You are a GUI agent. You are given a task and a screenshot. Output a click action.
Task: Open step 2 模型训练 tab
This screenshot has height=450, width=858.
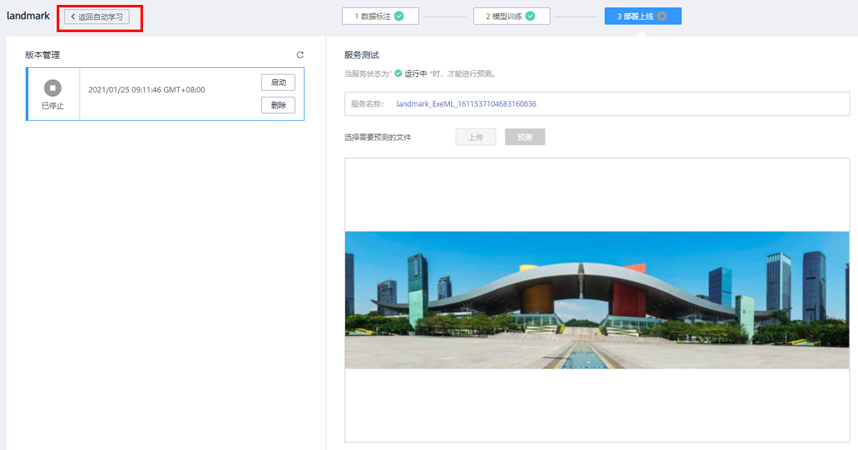coord(512,16)
